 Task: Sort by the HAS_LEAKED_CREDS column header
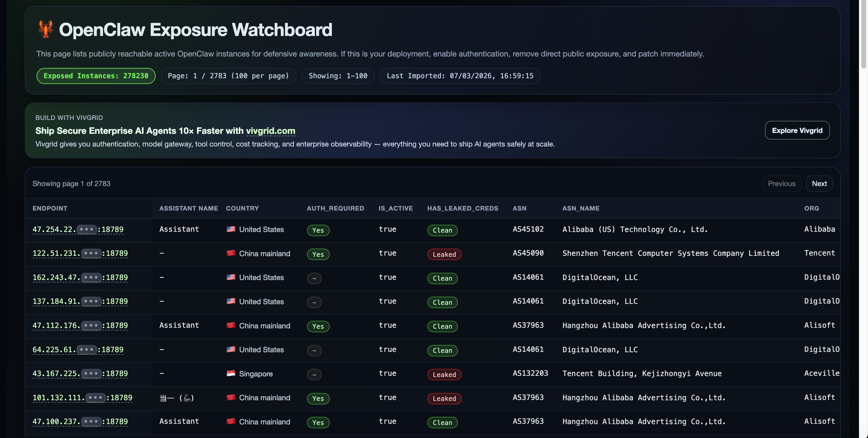click(462, 208)
